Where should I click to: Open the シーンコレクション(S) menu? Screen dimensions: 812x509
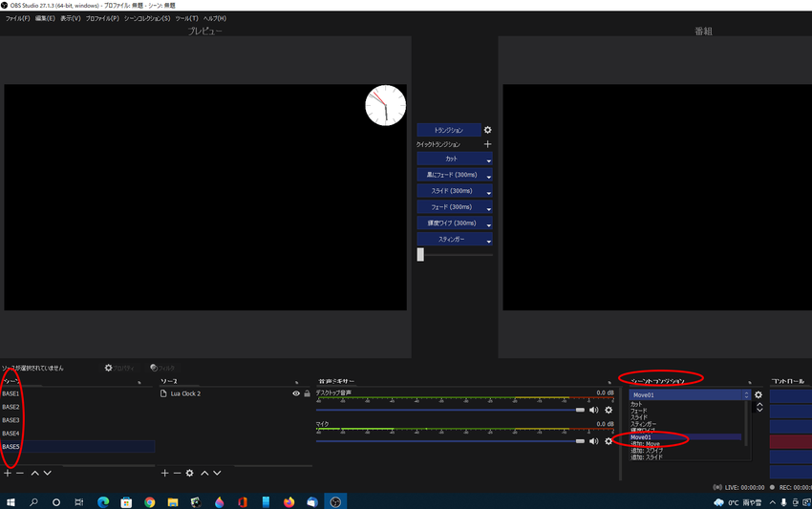(147, 18)
